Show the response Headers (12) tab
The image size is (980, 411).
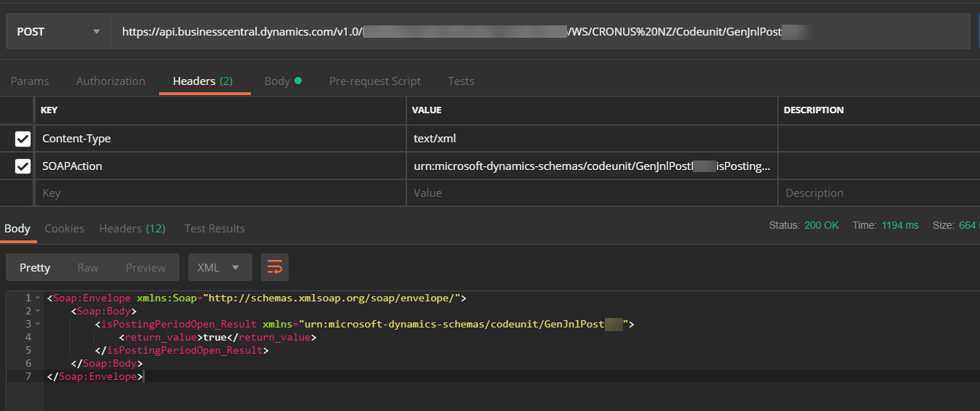(x=132, y=229)
